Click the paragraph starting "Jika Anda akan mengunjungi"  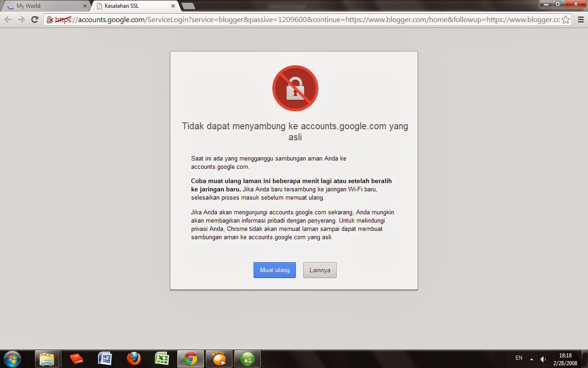point(293,225)
